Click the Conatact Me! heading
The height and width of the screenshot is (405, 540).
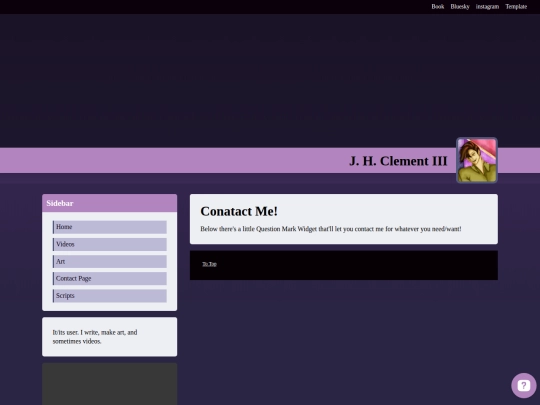pos(239,211)
